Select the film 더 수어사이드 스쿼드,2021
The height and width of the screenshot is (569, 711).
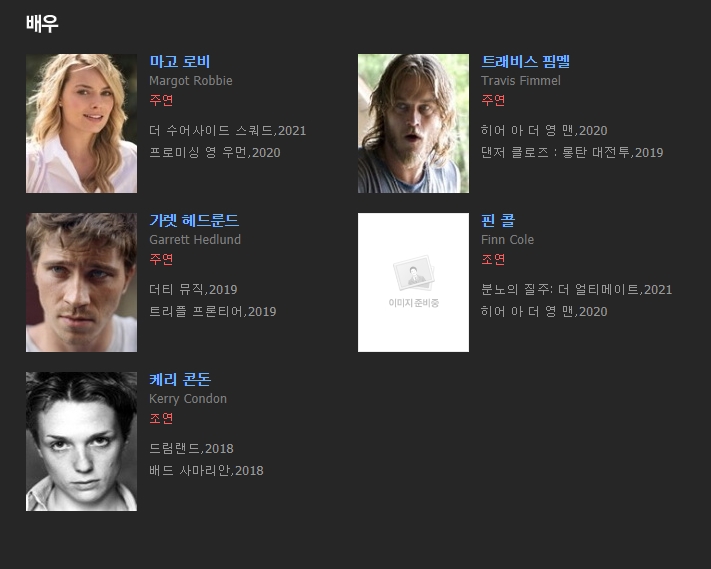(228, 131)
